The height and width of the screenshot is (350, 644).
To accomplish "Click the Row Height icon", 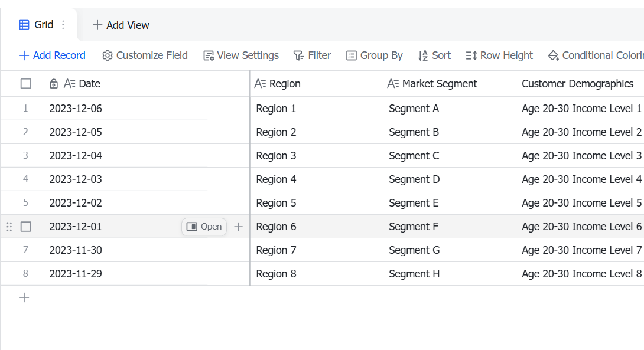I will pos(471,55).
